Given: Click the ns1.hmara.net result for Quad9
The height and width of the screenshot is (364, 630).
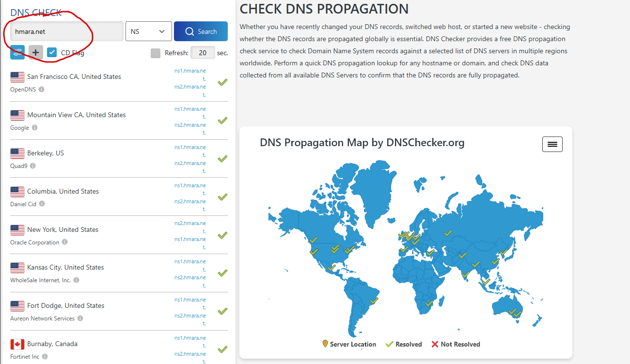Looking at the screenshot, I should coord(190,151).
